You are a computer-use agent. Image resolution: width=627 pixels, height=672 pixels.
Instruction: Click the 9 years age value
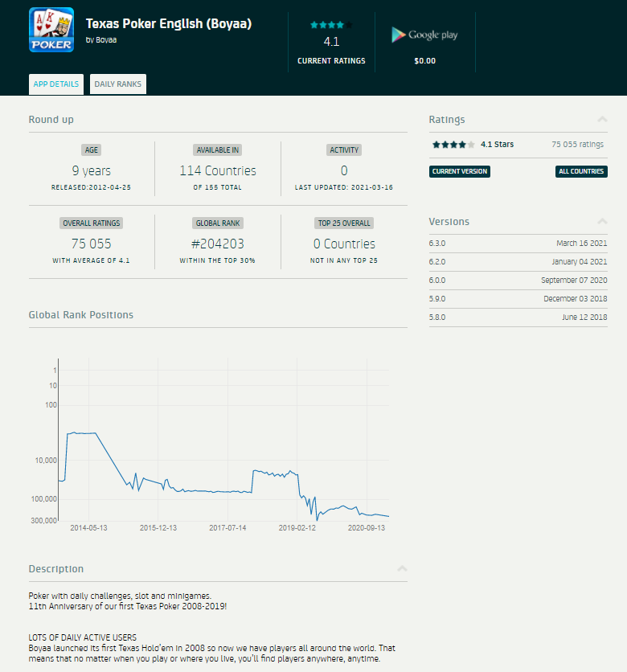(92, 171)
